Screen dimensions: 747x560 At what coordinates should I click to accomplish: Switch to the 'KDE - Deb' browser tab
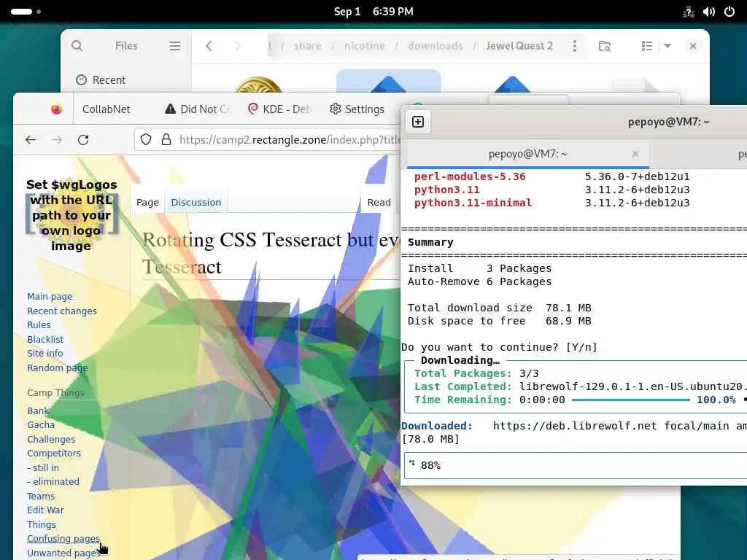tap(280, 109)
